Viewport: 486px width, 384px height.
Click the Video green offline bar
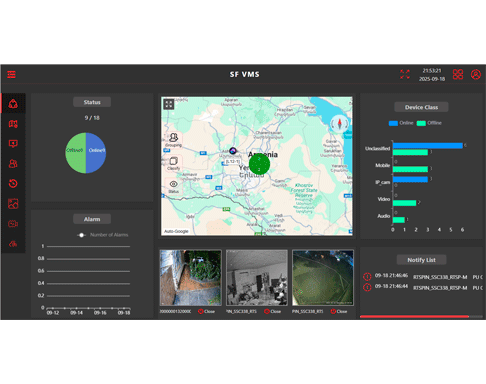pos(405,203)
